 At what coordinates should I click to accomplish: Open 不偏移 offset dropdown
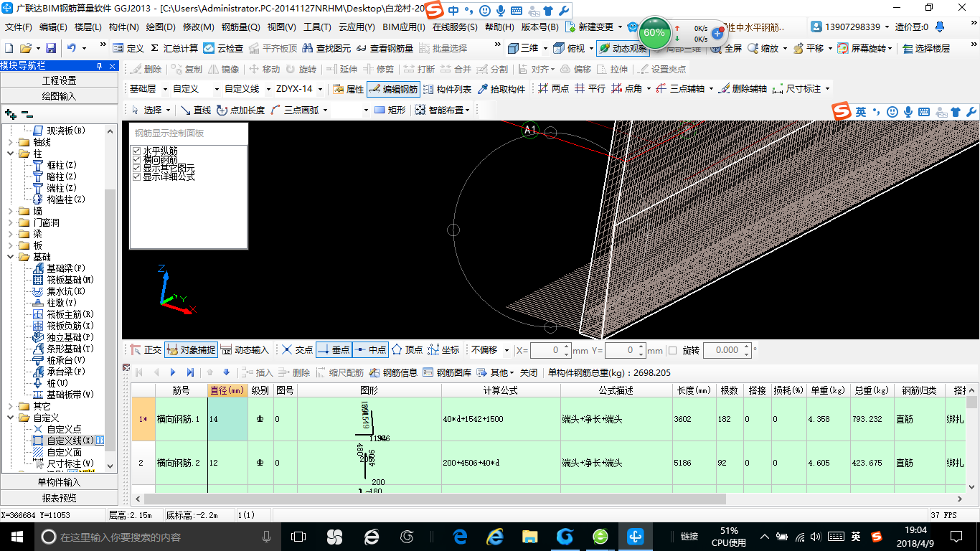click(489, 350)
